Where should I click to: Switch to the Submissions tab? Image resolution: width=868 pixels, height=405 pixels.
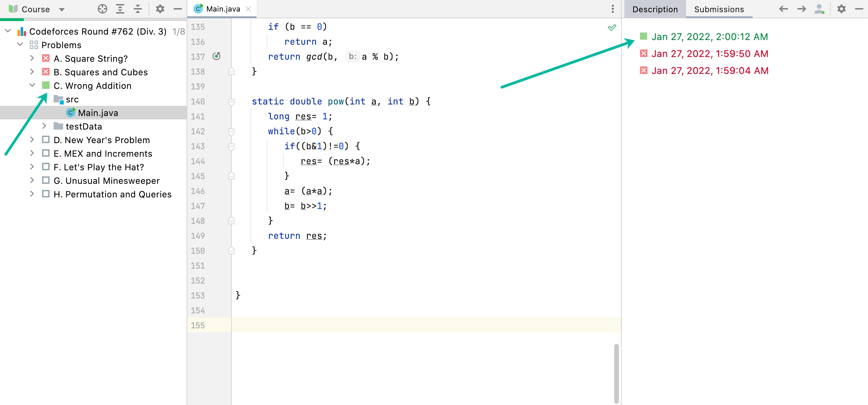tap(719, 9)
